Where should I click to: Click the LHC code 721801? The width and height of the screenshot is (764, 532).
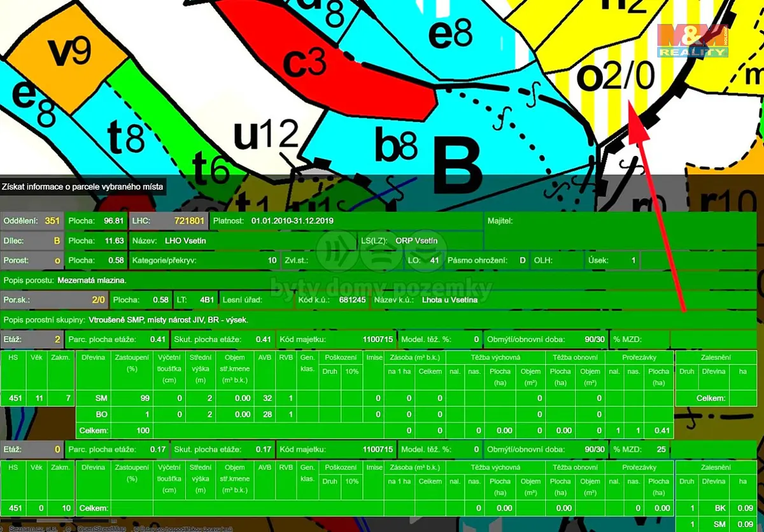coord(188,221)
